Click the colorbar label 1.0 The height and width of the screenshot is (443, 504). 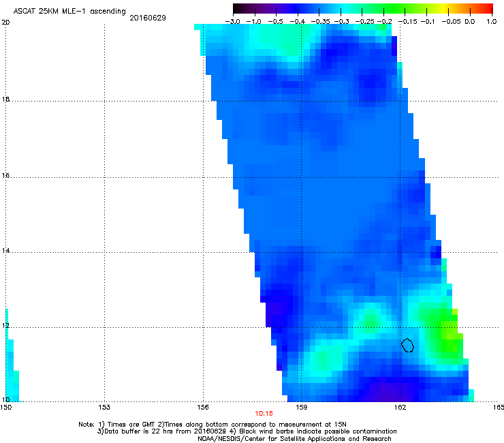(x=492, y=22)
